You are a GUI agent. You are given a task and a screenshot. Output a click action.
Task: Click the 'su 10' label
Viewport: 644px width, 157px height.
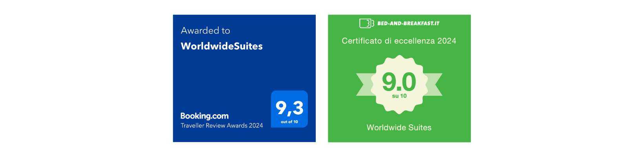(x=399, y=96)
